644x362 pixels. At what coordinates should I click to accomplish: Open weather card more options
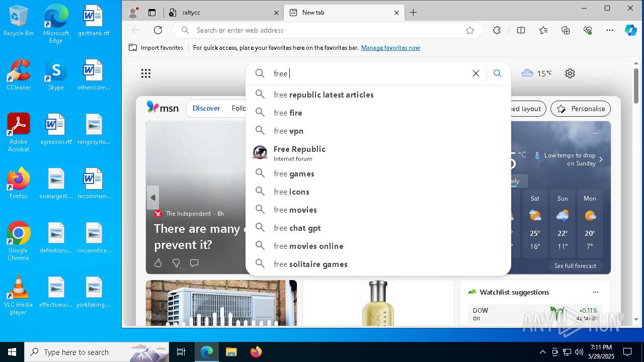point(596,133)
